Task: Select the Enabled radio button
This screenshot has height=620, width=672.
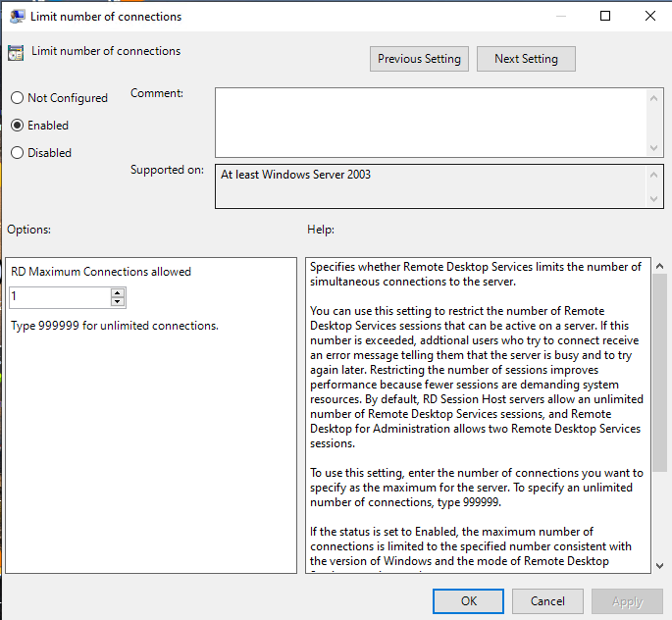Action: [x=17, y=126]
